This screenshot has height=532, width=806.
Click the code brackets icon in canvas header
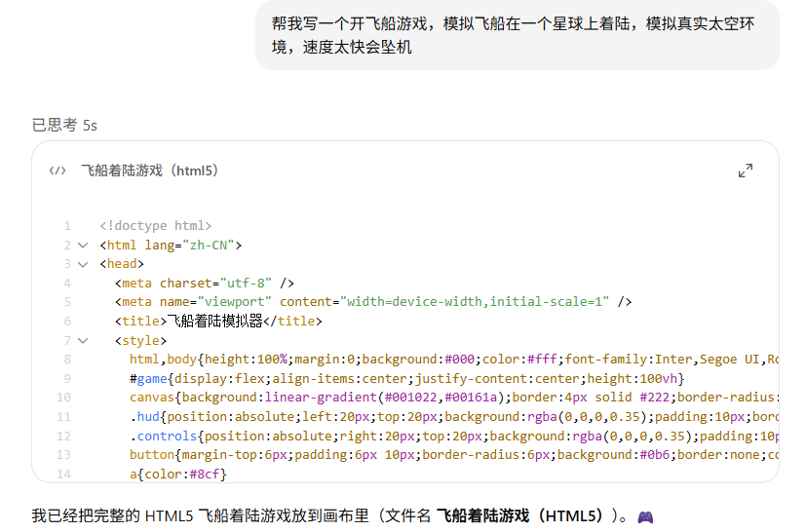tap(58, 171)
